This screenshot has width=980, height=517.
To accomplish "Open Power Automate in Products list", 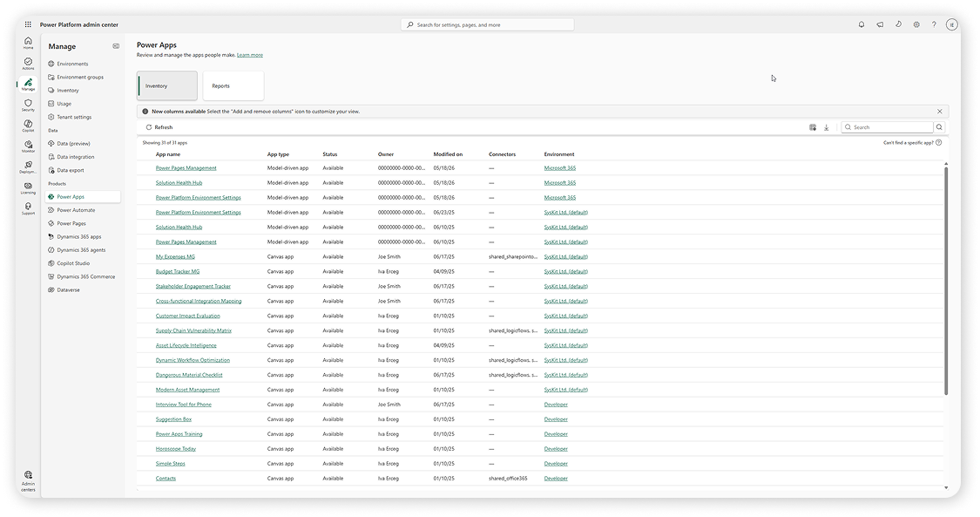I will coord(83,210).
